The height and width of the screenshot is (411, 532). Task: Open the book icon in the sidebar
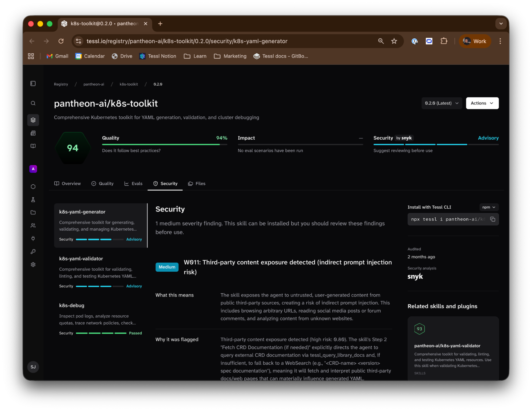pyautogui.click(x=33, y=146)
